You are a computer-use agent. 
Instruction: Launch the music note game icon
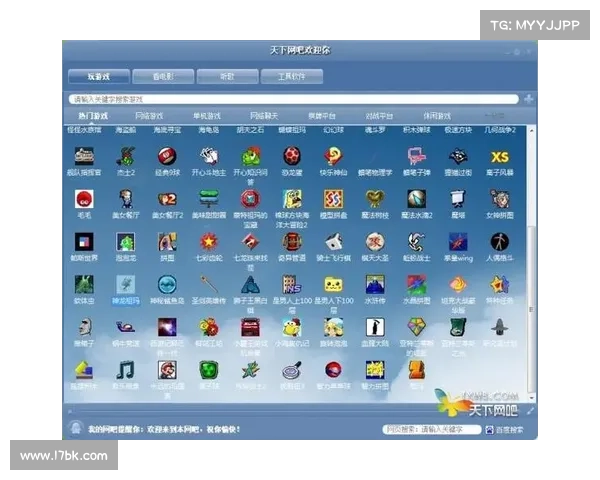point(126,370)
